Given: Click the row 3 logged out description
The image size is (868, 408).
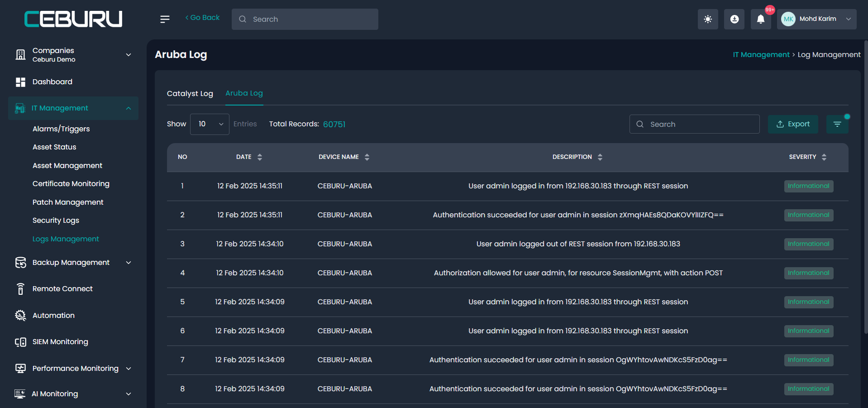Looking at the screenshot, I should (x=578, y=244).
